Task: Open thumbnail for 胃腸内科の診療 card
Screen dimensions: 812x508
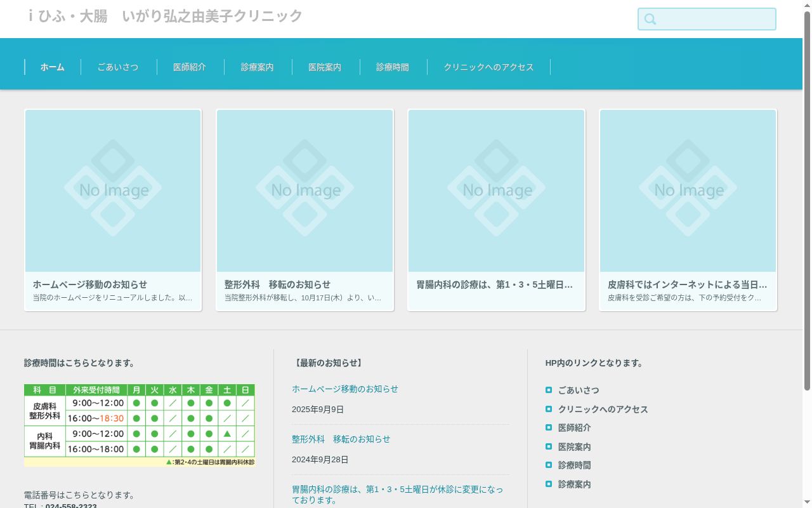Action: 496,191
